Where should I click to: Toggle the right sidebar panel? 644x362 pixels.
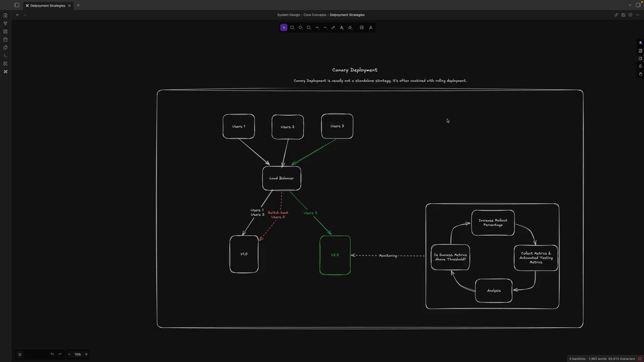click(638, 6)
